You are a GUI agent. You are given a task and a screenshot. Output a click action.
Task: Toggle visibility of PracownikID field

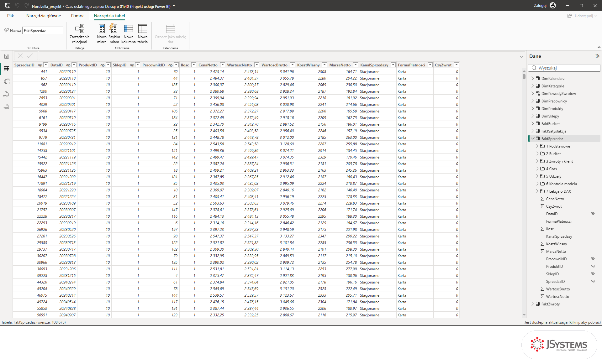[x=593, y=259]
